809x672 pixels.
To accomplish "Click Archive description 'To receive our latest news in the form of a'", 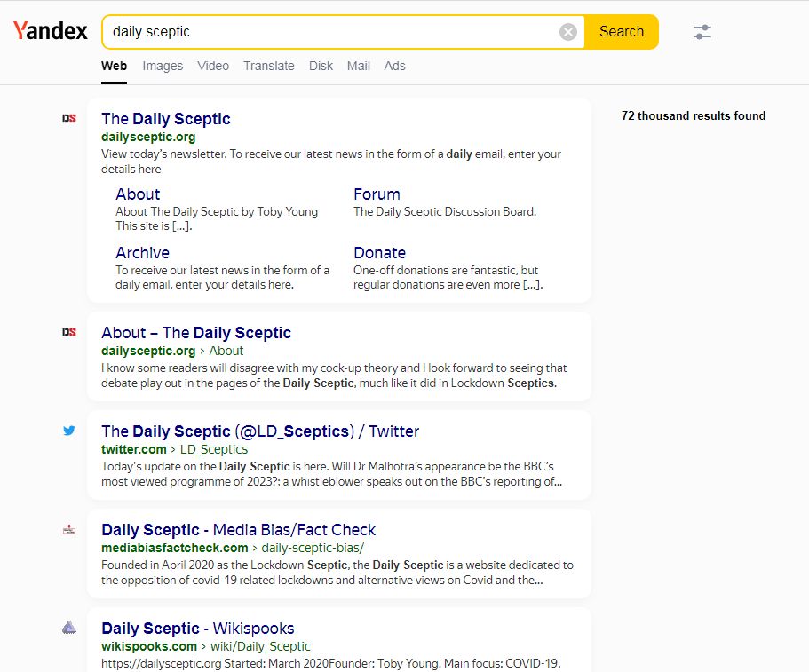I will [222, 270].
